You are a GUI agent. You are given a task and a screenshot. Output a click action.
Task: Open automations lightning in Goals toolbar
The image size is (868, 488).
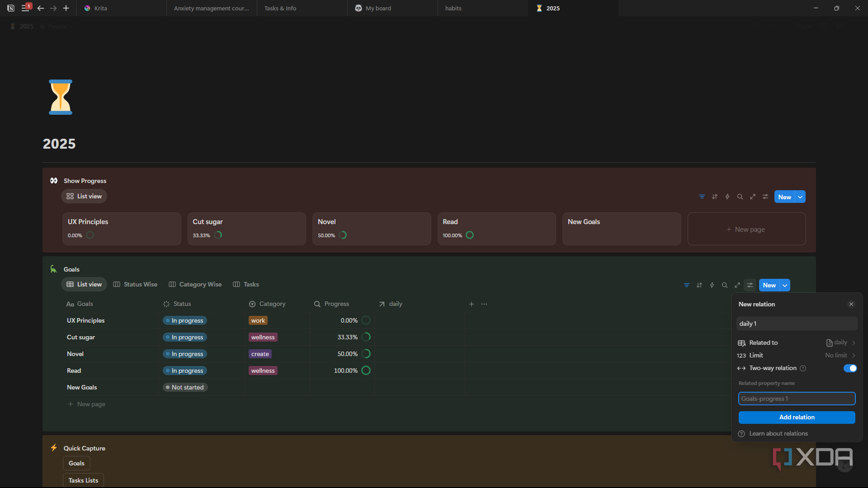click(712, 285)
